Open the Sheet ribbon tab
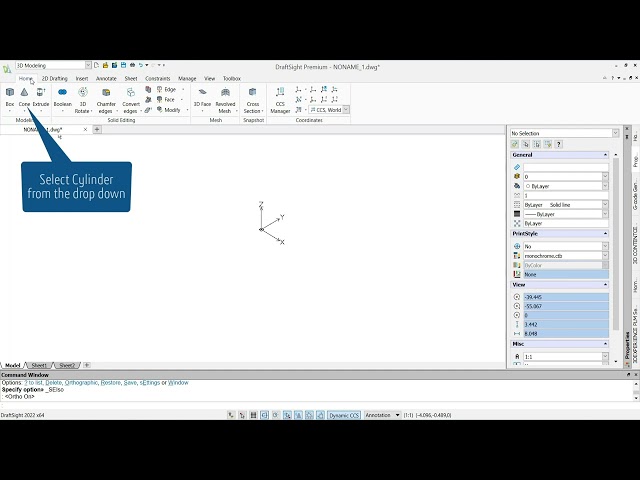The height and width of the screenshot is (480, 640). (131, 78)
